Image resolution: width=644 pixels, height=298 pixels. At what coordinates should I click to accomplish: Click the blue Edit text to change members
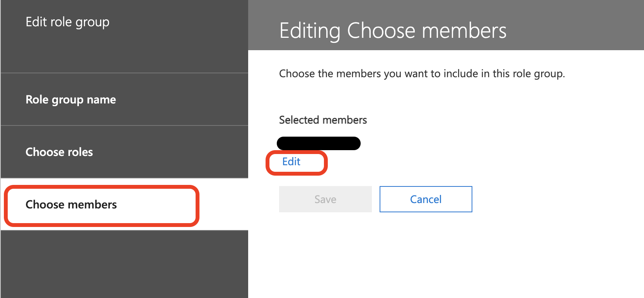coord(291,162)
